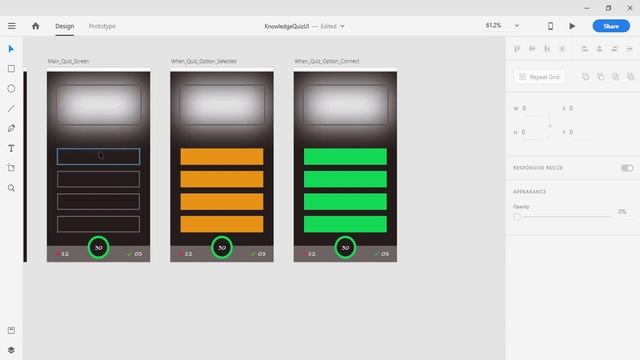Image resolution: width=640 pixels, height=360 pixels.
Task: Start the desktop preview play button
Action: point(572,26)
